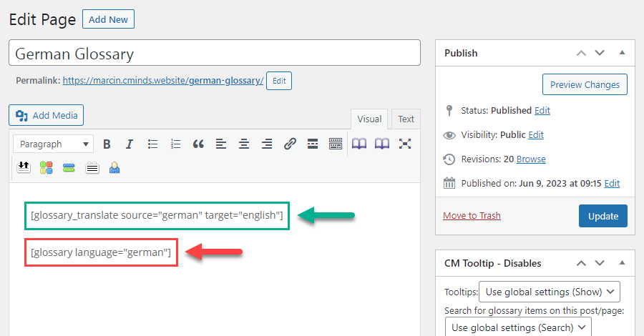Insert the Read More tag
This screenshot has height=336, width=644.
313,144
